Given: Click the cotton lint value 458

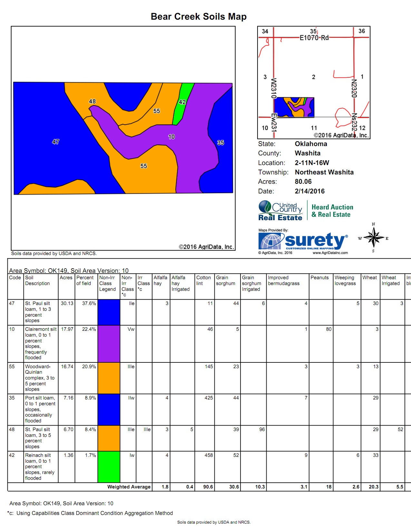Looking at the screenshot, I should tap(209, 455).
